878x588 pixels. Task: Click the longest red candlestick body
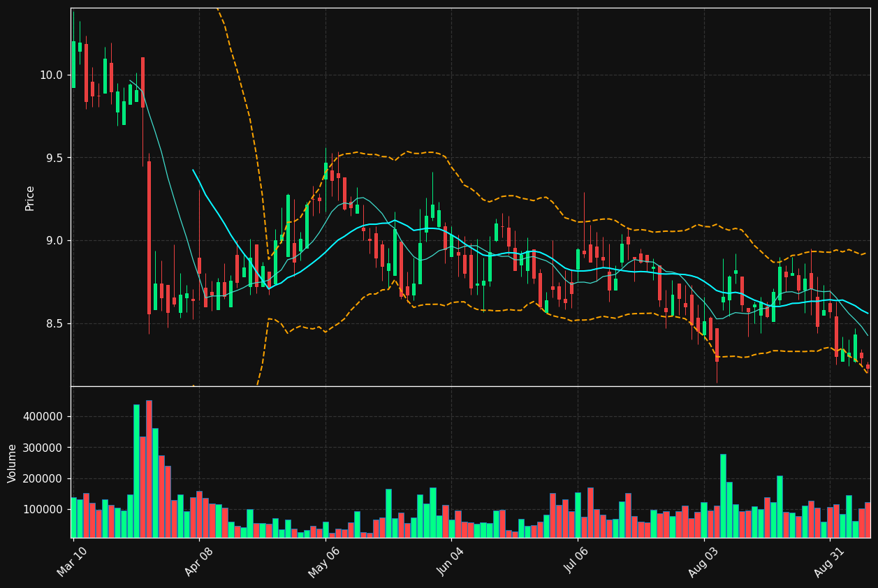pyautogui.click(x=149, y=238)
